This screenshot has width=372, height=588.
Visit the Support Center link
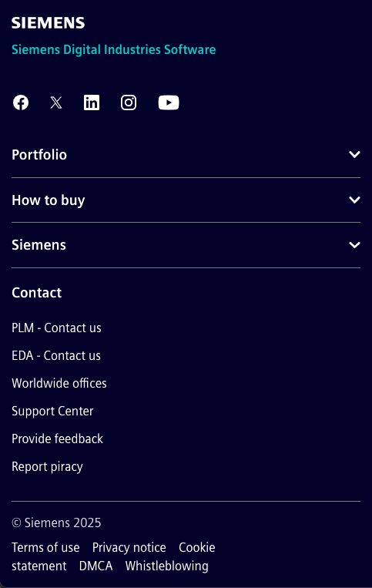point(52,411)
